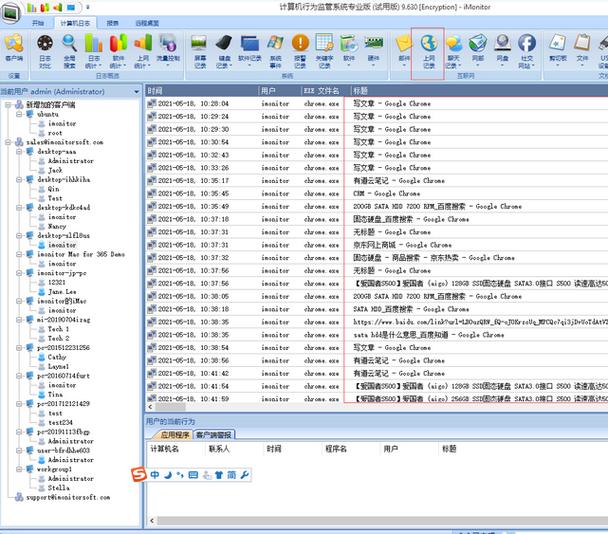Switch to the 计算机日志 ribbon tab

75,23
